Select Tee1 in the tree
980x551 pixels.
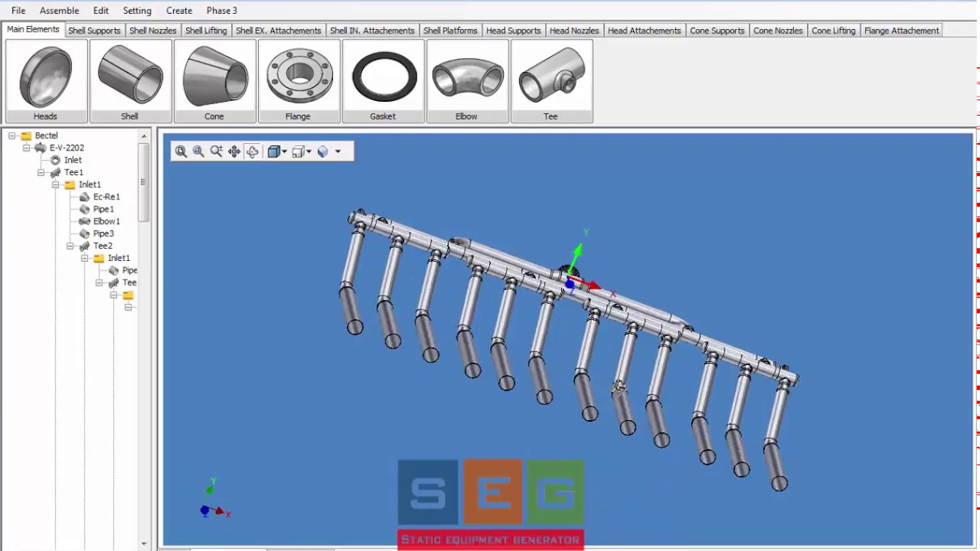(73, 172)
